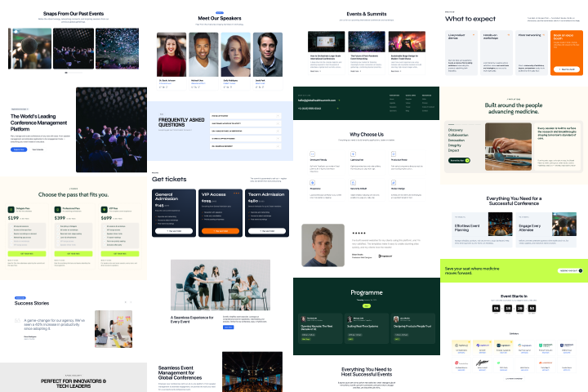This screenshot has height=392, width=588.
Task: Click the arrow icon beside the email address
Action: click(340, 100)
